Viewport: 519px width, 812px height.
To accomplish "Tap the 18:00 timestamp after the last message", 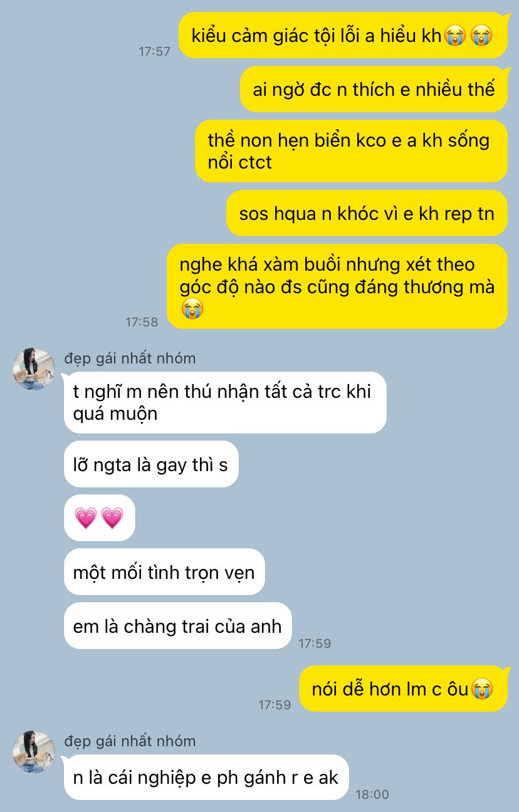I will (372, 794).
